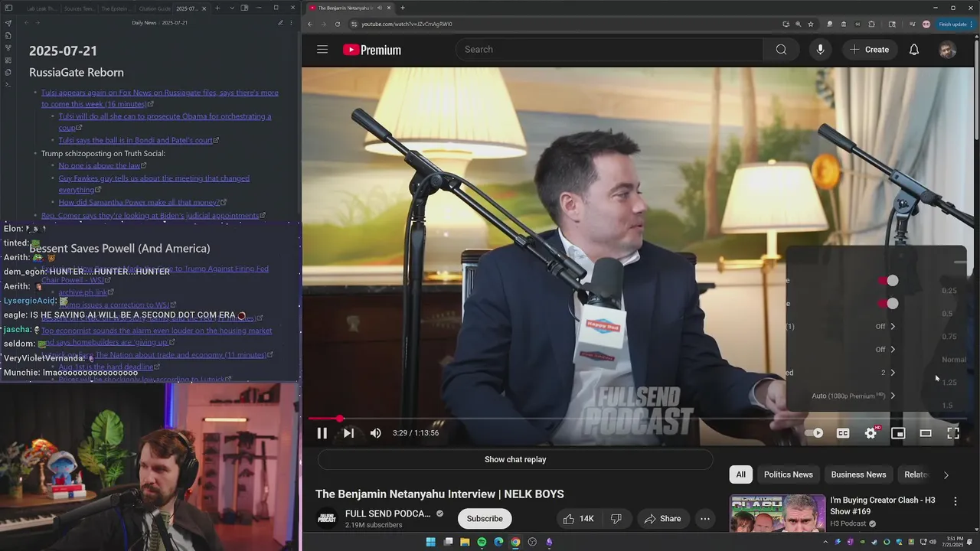Go to YouTube Premium home logo
Viewport: 980px width, 551px height.
[372, 50]
